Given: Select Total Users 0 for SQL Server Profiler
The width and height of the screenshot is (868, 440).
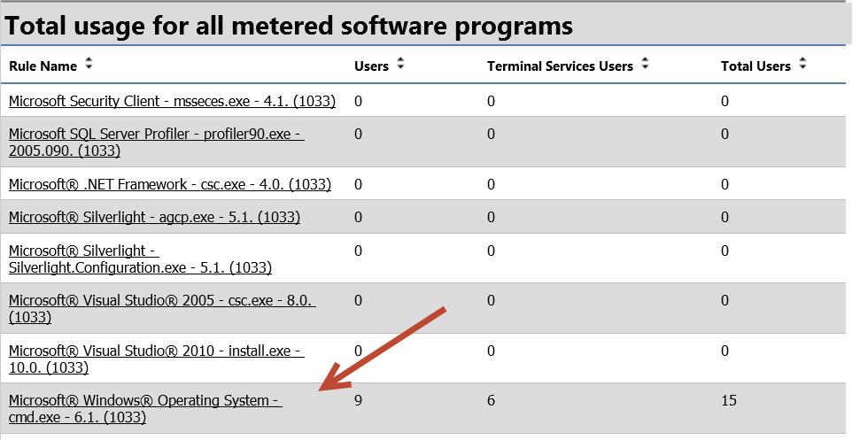Looking at the screenshot, I should click(725, 134).
